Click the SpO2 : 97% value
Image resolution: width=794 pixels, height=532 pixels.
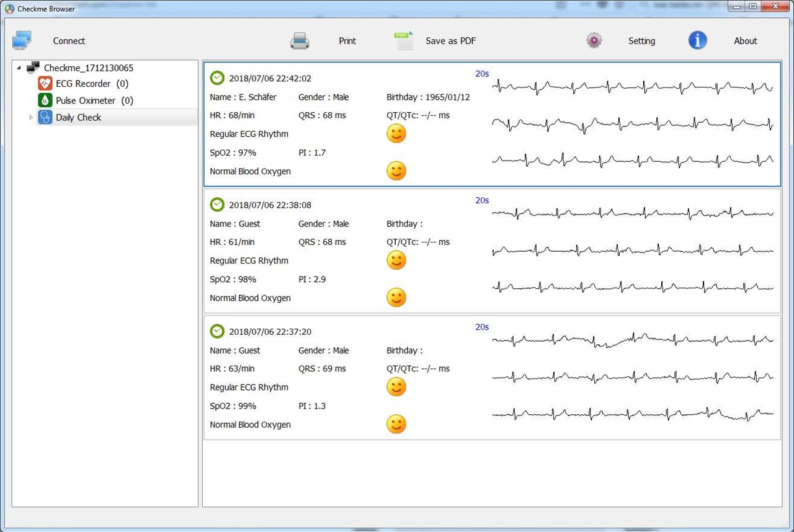(233, 153)
